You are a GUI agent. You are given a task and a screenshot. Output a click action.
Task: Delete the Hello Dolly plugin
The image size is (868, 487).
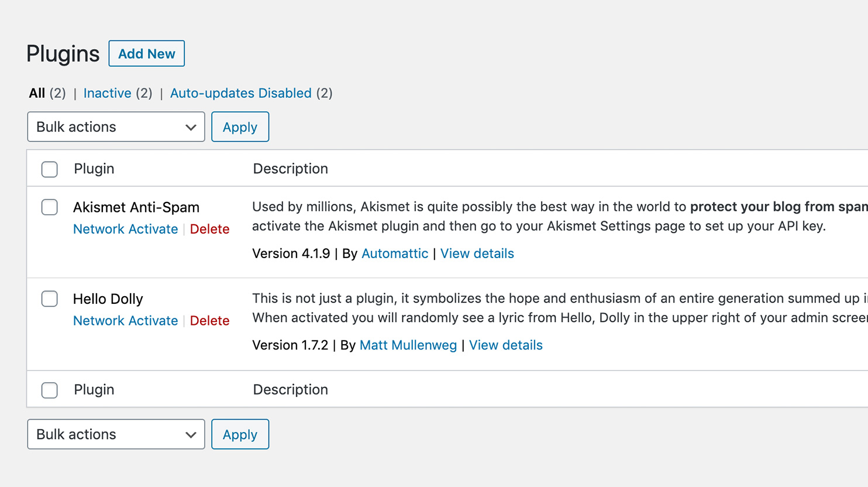[209, 321]
